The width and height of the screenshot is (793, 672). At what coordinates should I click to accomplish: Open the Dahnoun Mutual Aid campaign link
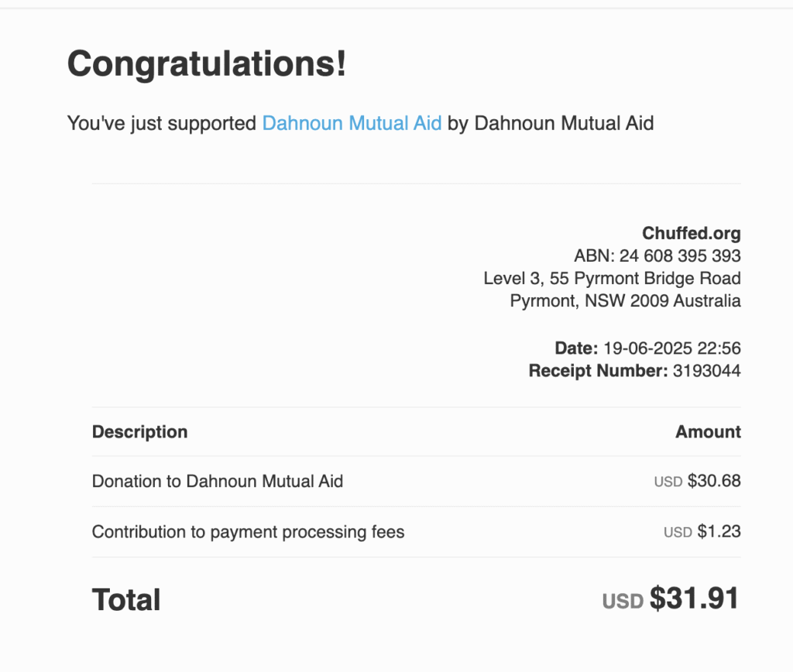(352, 123)
